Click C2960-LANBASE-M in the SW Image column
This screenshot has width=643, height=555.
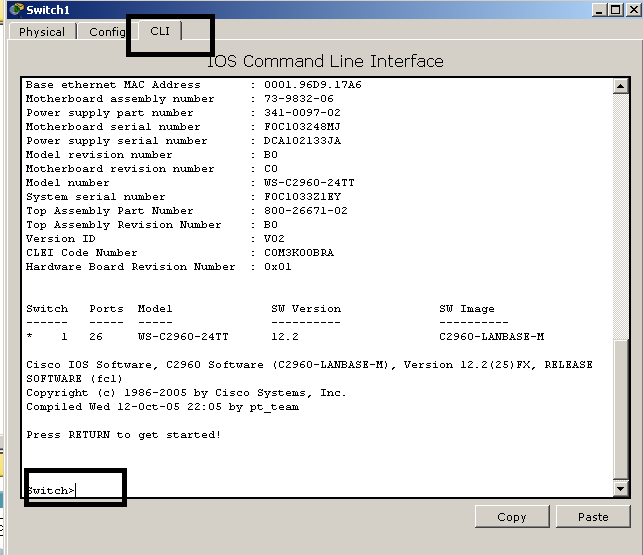pyautogui.click(x=491, y=337)
